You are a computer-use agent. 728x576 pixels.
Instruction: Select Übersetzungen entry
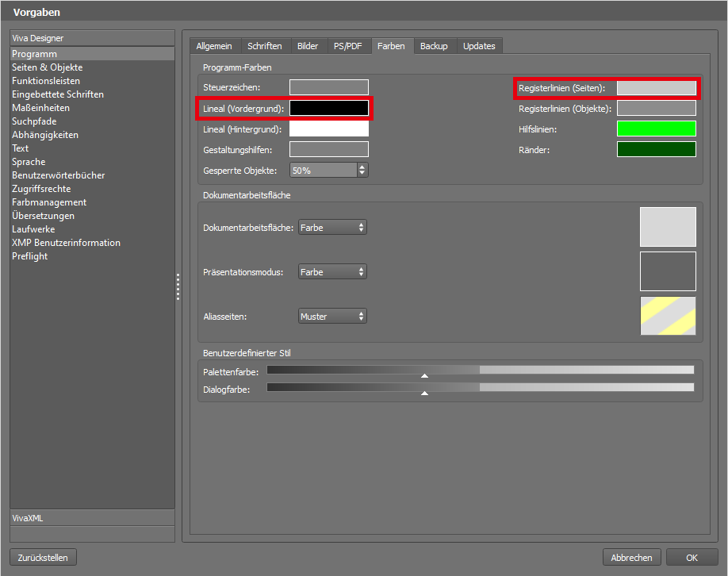point(93,216)
